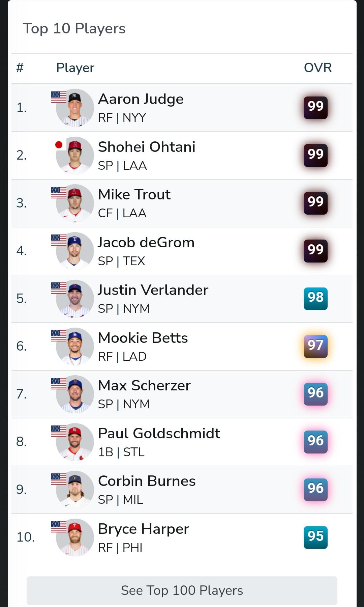Open Aaron Judge's player headshot
The height and width of the screenshot is (607, 364).
[75, 108]
